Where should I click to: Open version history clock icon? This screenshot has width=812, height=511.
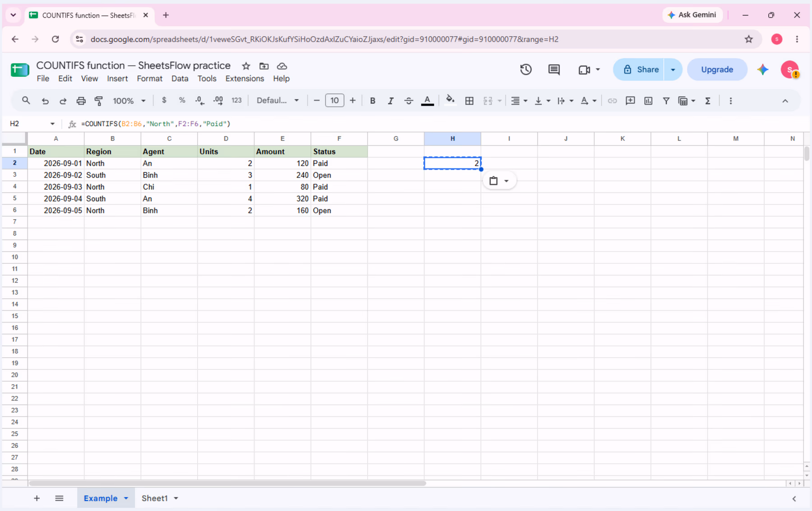point(526,69)
